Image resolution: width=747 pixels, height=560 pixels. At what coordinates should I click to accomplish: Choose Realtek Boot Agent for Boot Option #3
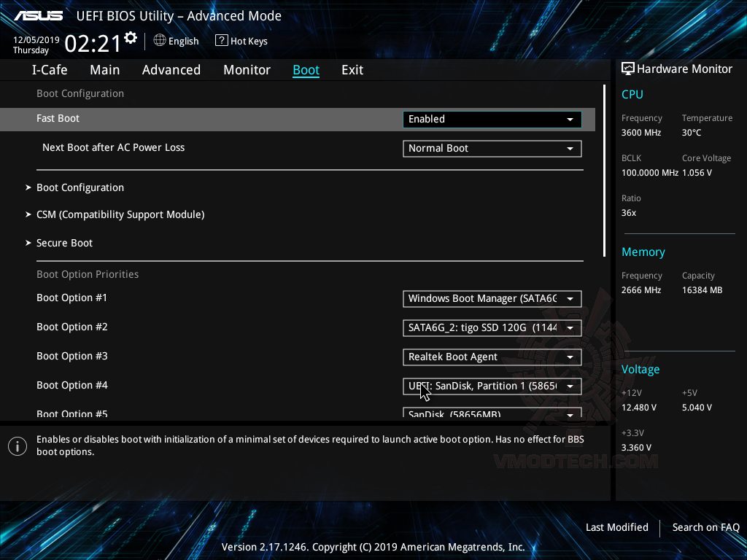click(492, 357)
